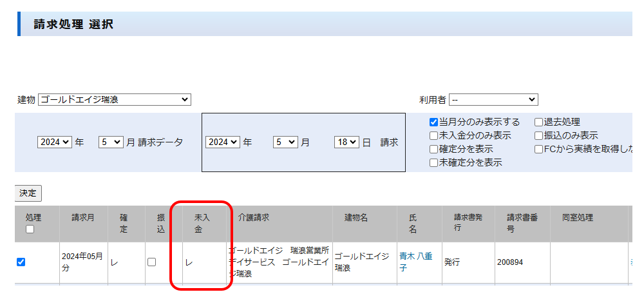Open the 建物 building dropdown
The image size is (644, 301).
click(115, 100)
